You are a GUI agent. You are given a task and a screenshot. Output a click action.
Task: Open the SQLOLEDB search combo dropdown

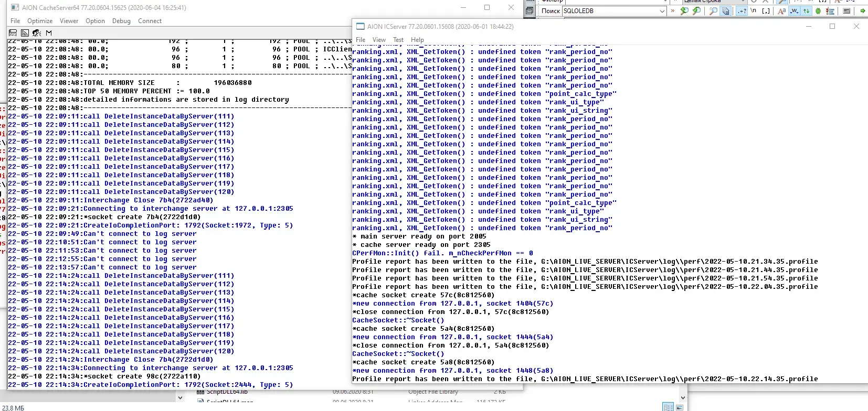tap(662, 10)
